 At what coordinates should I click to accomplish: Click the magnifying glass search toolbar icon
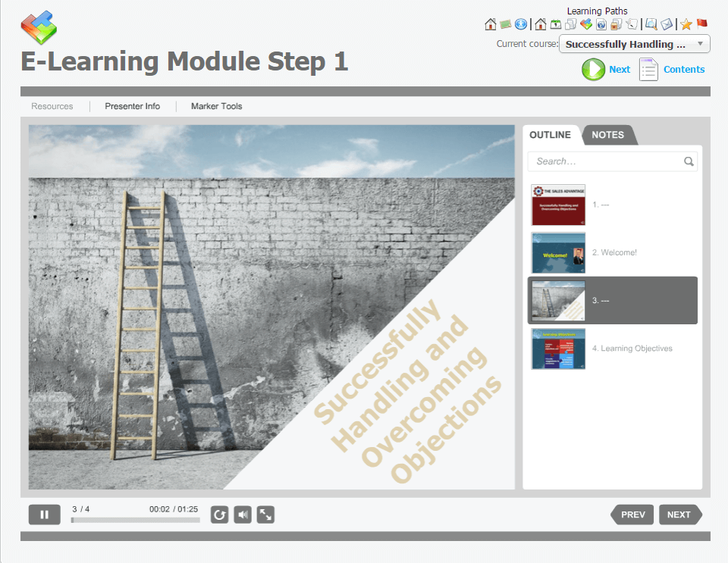tap(651, 24)
